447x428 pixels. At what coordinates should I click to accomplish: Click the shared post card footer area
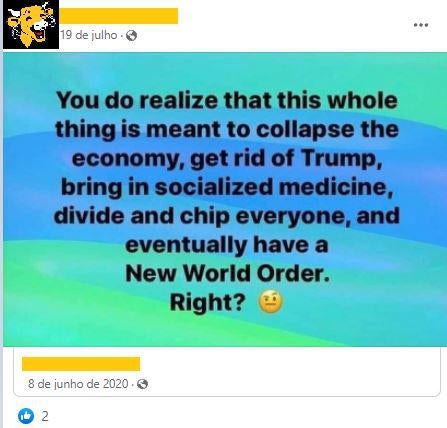[227, 372]
